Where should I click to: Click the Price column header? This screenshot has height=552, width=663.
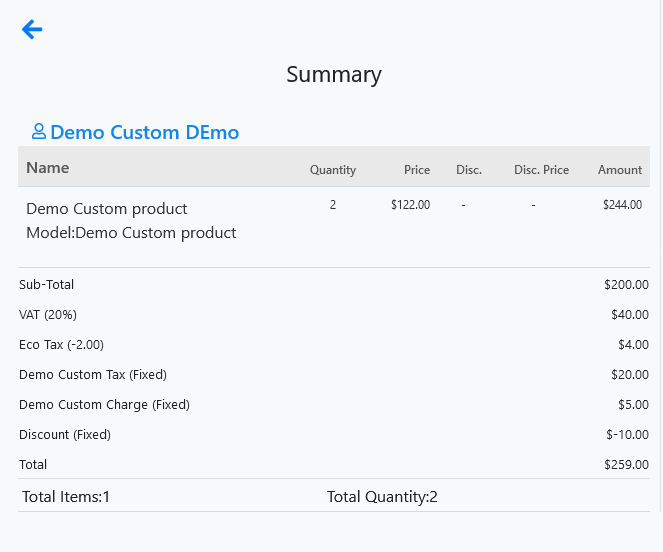click(x=417, y=170)
